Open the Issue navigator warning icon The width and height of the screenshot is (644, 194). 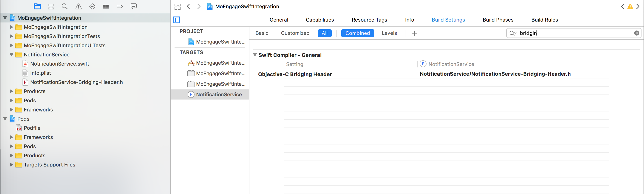tap(79, 6)
